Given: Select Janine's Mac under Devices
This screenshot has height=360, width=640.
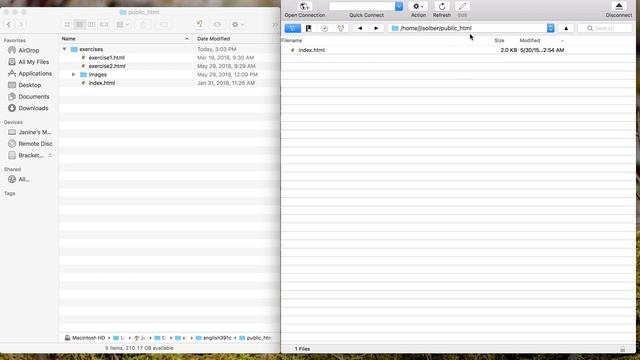Looking at the screenshot, I should (35, 132).
